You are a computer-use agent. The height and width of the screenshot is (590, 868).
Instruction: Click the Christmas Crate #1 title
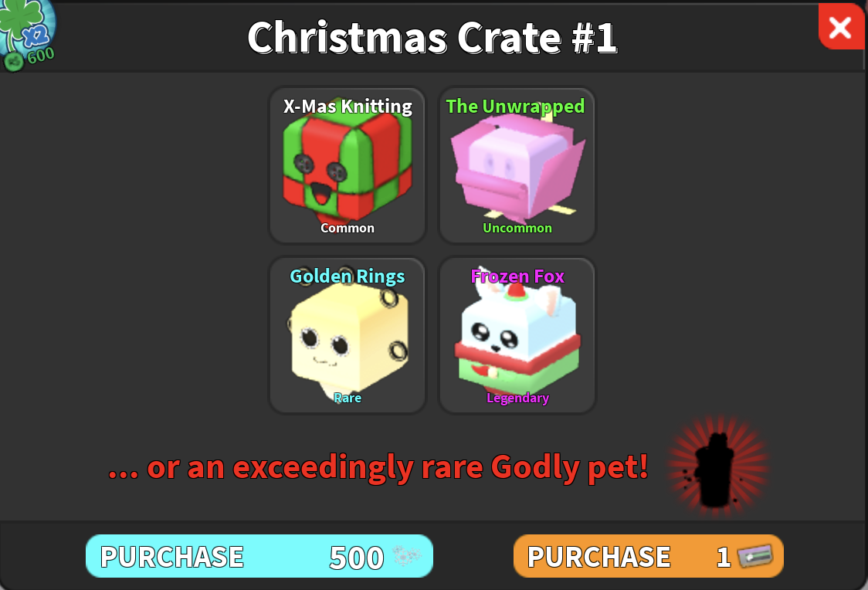[x=432, y=38]
